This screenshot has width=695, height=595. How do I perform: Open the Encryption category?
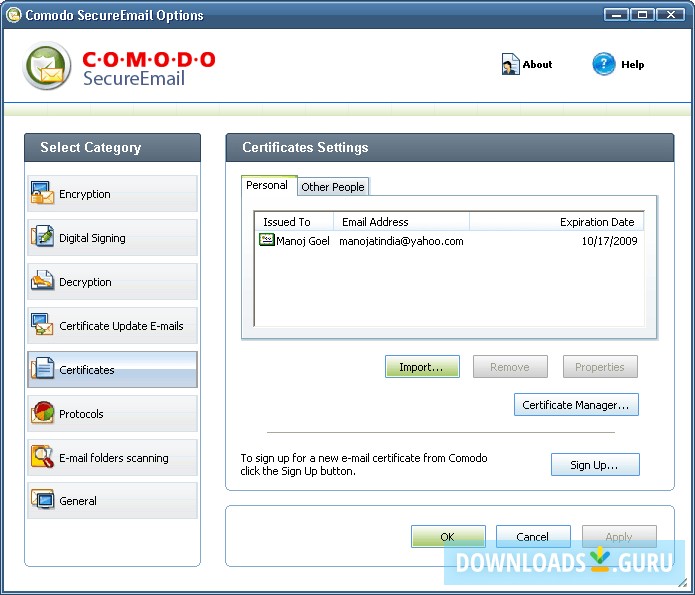tap(112, 193)
